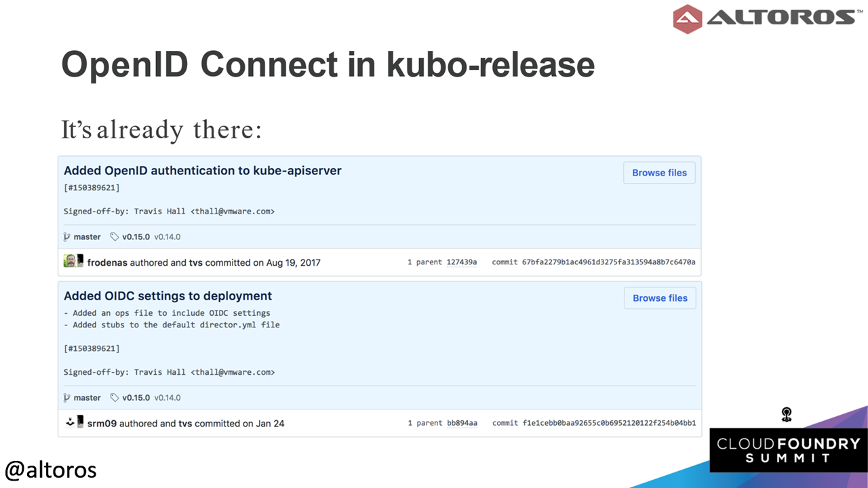
Task: Click tag icon beside v0.15.0 in first commit
Action: (x=115, y=237)
